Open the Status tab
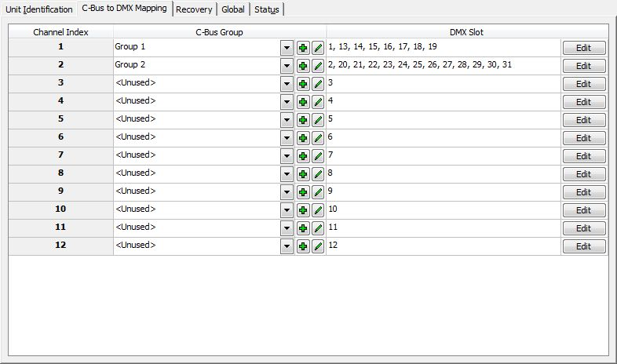Image resolution: width=617 pixels, height=364 pixels. (267, 9)
